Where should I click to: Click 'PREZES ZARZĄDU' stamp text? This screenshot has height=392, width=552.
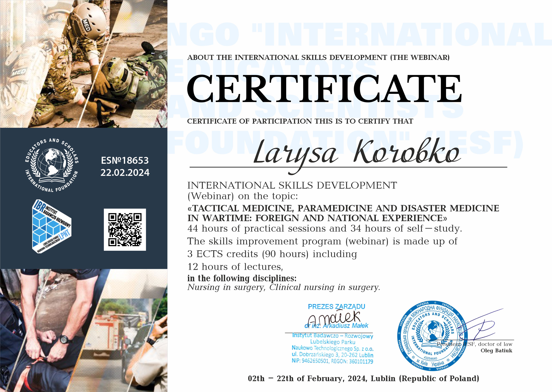[x=337, y=307]
